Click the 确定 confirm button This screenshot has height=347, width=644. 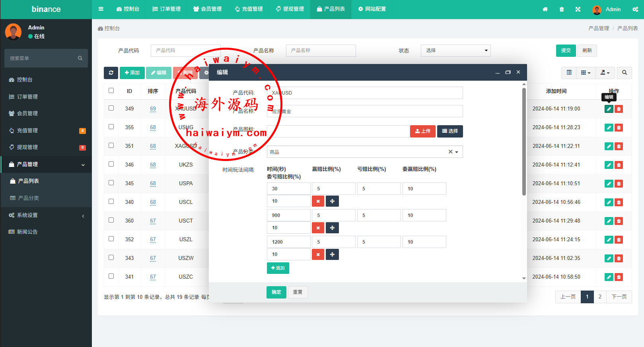pyautogui.click(x=276, y=292)
